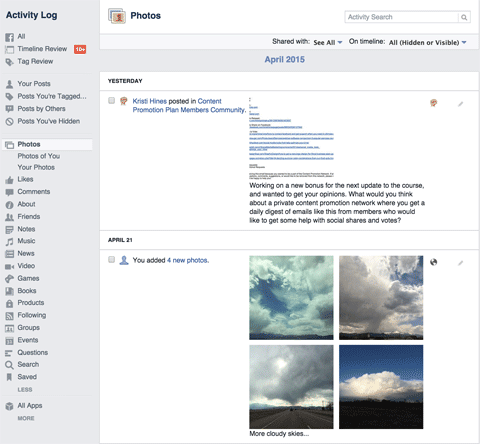
Task: Click the pencil edit icon for Kristi Hines post
Action: pyautogui.click(x=460, y=104)
